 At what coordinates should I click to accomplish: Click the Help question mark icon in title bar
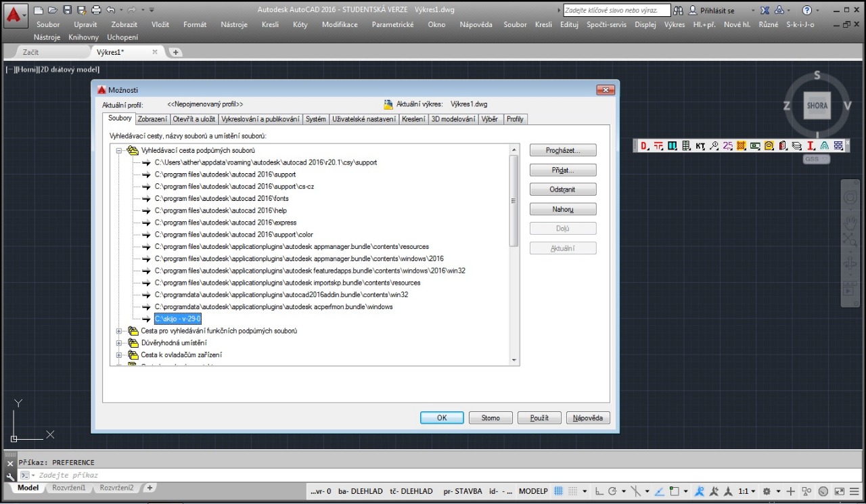(806, 10)
